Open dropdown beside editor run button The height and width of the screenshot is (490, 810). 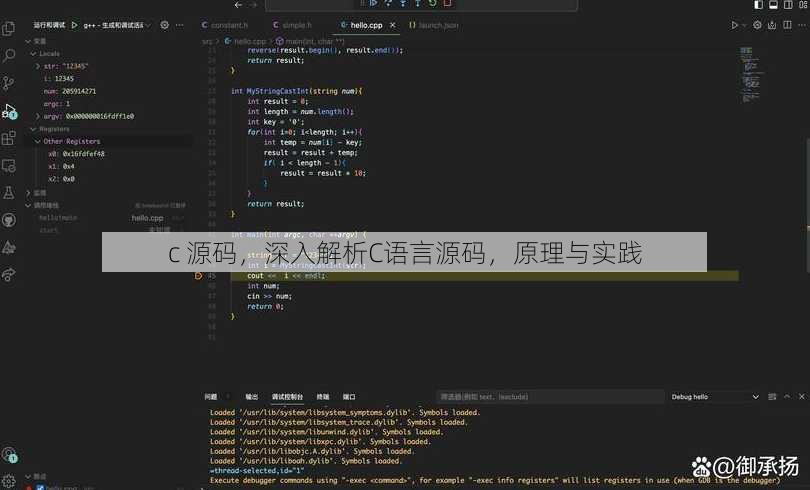(x=744, y=25)
